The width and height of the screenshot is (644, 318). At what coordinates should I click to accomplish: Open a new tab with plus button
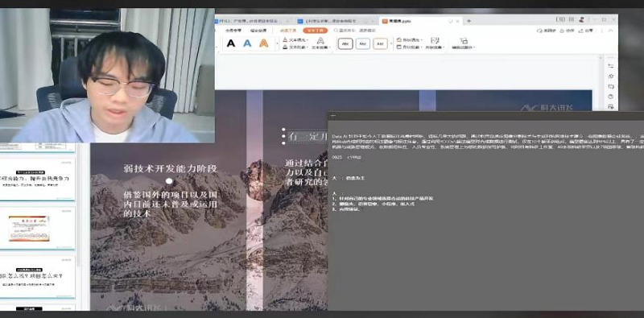click(469, 21)
